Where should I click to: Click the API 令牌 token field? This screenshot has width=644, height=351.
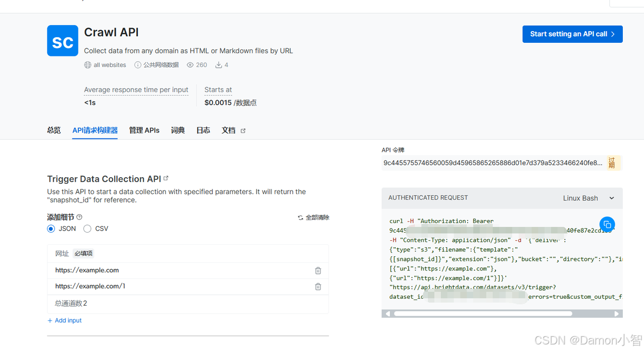coord(494,163)
